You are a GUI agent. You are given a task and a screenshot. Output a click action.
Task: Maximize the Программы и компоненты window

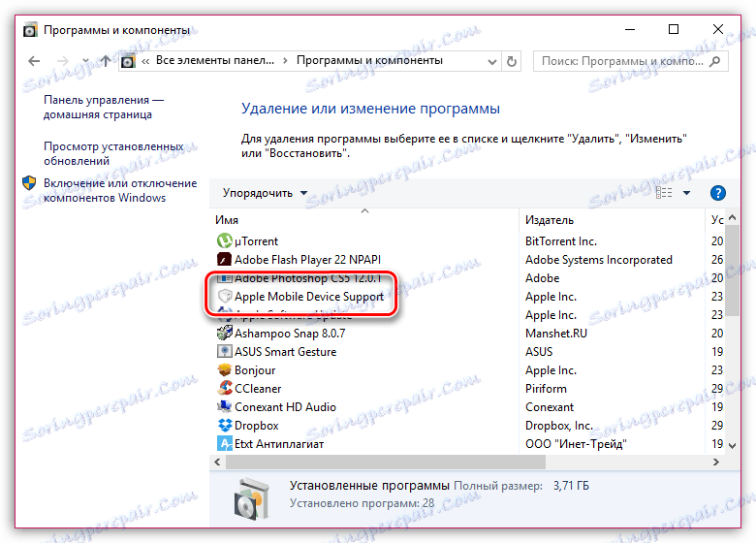[674, 29]
